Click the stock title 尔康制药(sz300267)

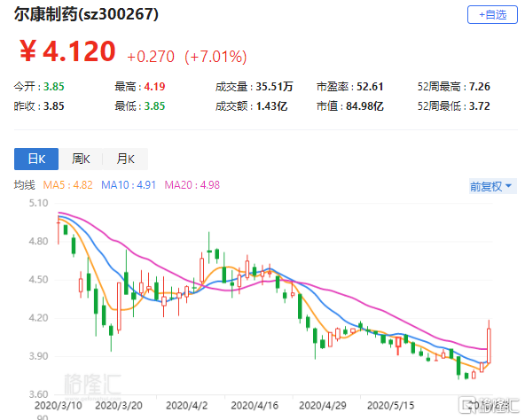pyautogui.click(x=86, y=14)
